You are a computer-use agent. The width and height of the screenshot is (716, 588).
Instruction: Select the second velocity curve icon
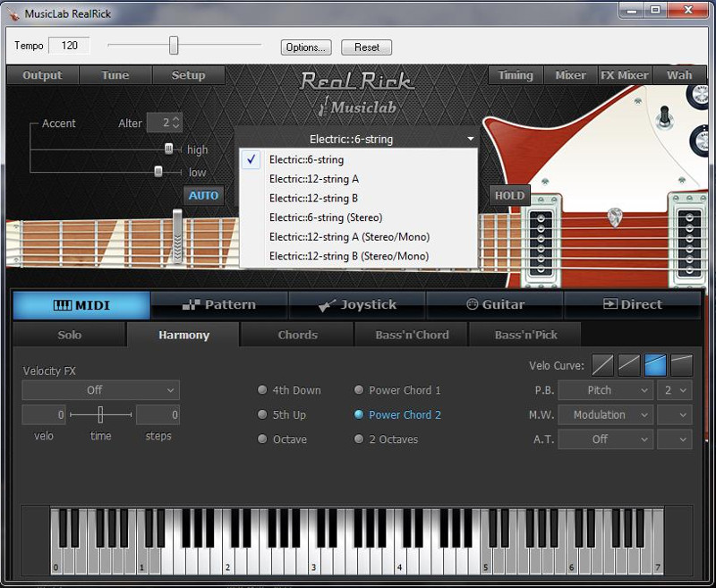[x=629, y=365]
